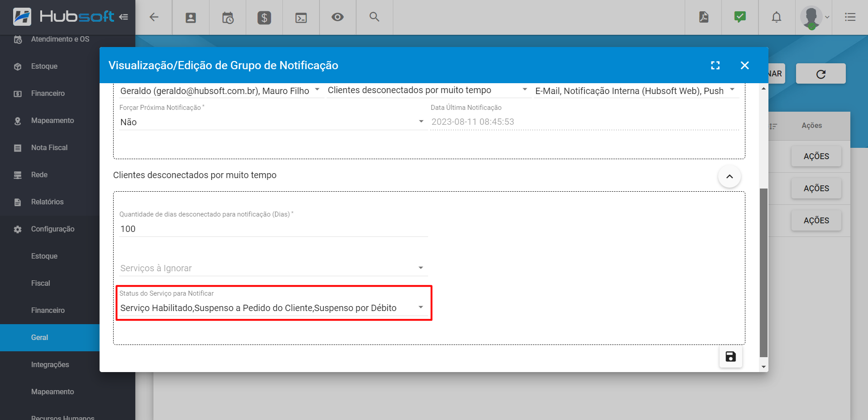Open the terminal console icon
The image size is (868, 420).
pos(301,18)
